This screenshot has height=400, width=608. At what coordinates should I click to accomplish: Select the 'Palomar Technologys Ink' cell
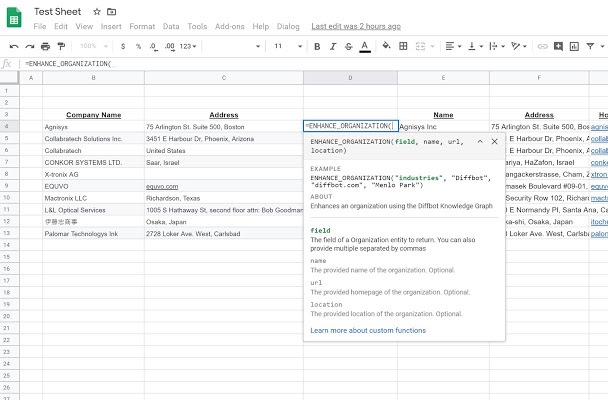(93, 234)
